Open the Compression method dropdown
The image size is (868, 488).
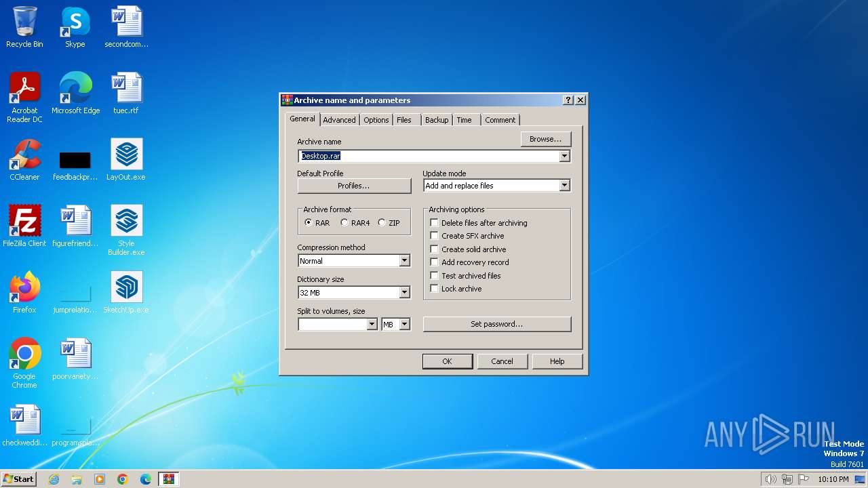pos(404,261)
